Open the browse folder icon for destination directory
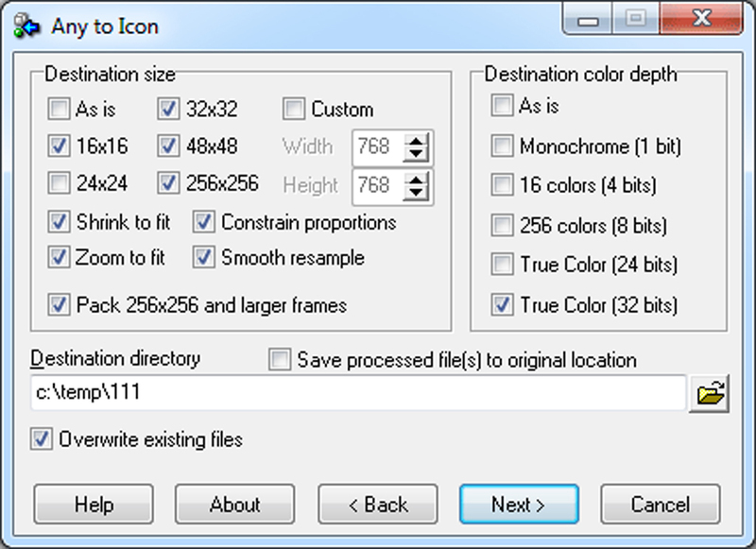 709,393
